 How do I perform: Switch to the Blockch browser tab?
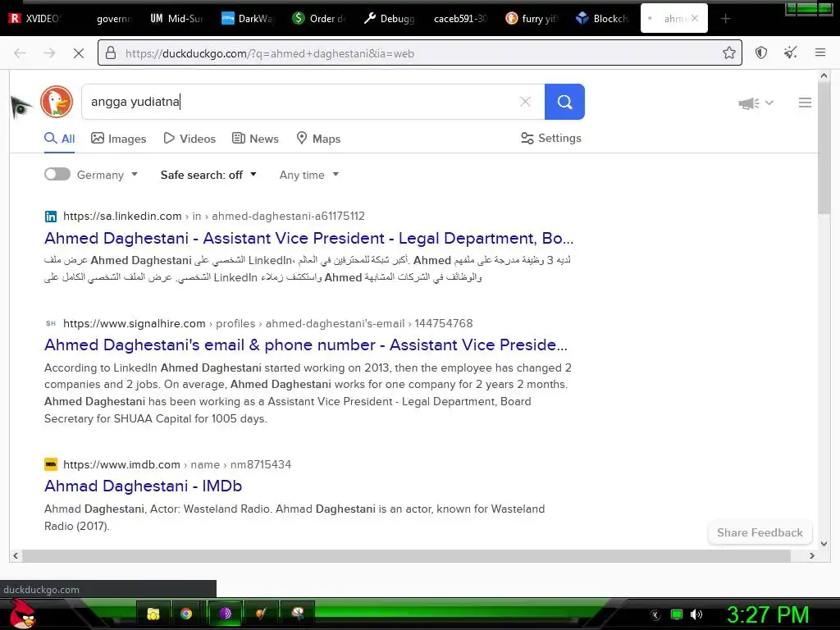[602, 19]
